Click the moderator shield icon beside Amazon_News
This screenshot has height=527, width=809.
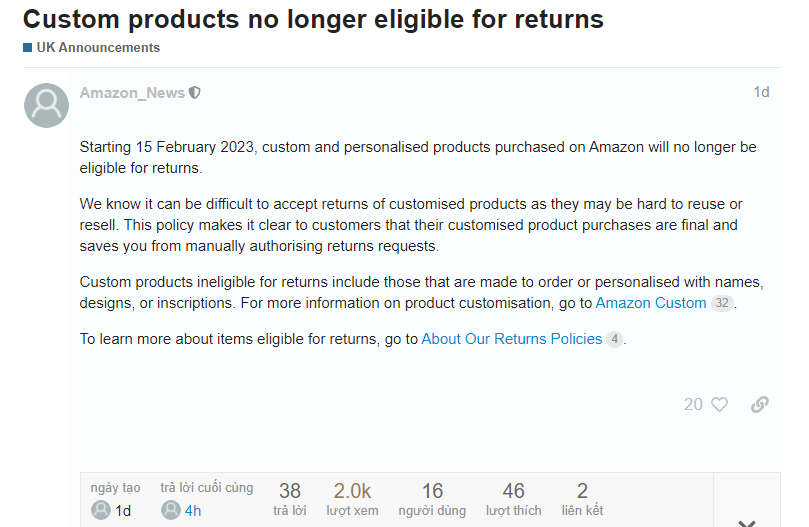pyautogui.click(x=195, y=93)
